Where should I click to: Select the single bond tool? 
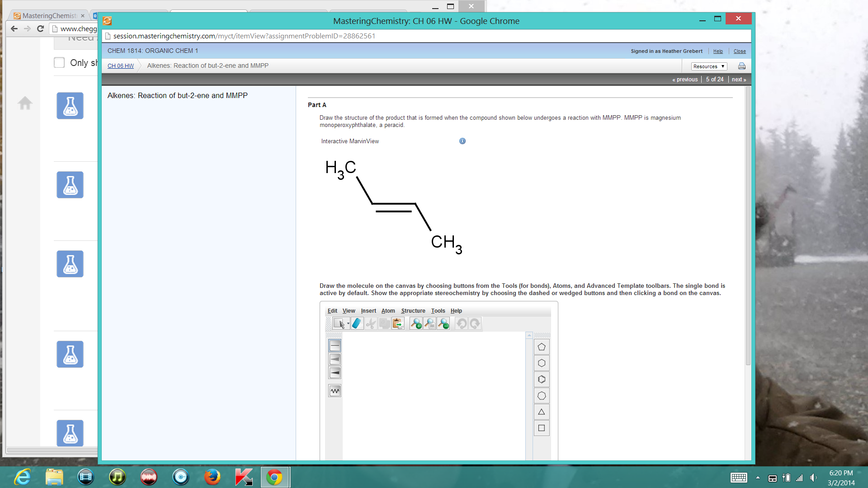[335, 346]
